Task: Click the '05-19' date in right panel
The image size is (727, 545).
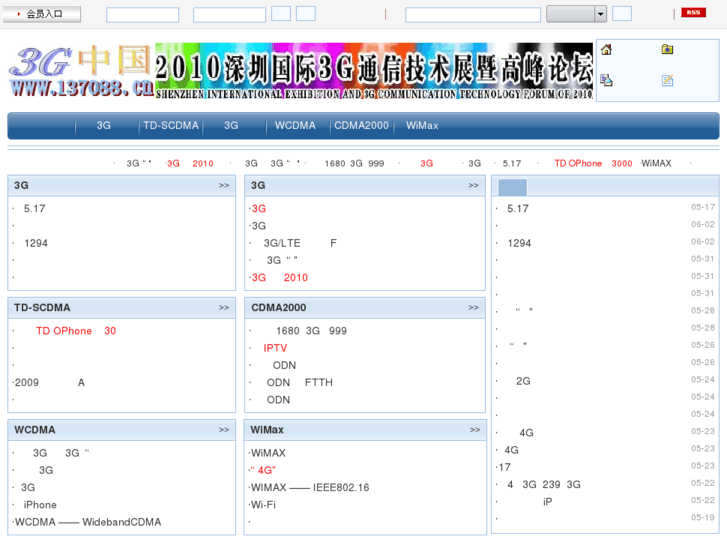Action: [x=702, y=517]
